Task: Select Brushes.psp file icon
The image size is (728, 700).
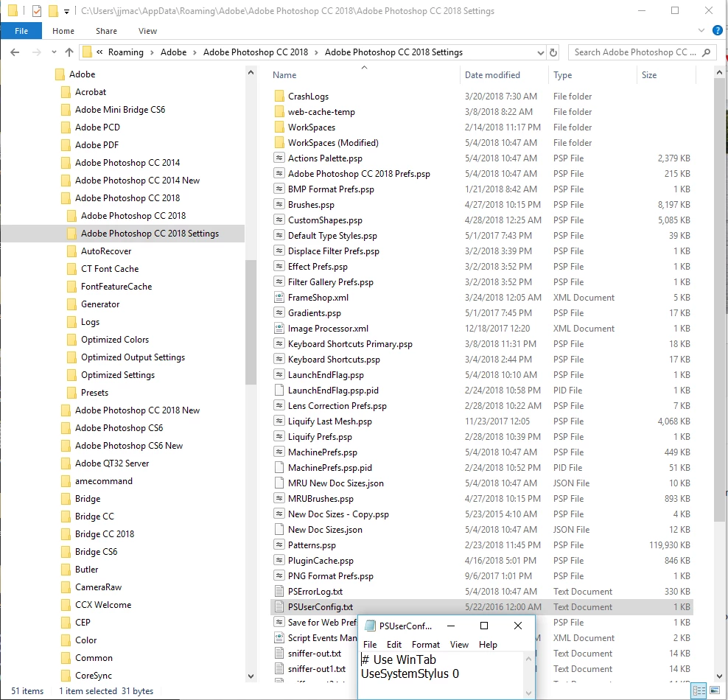Action: pyautogui.click(x=279, y=205)
